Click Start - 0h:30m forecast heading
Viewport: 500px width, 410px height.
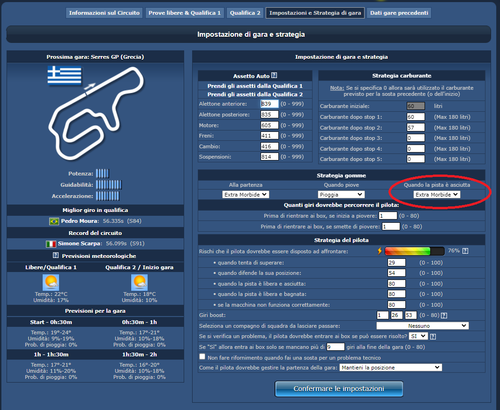pos(51,322)
